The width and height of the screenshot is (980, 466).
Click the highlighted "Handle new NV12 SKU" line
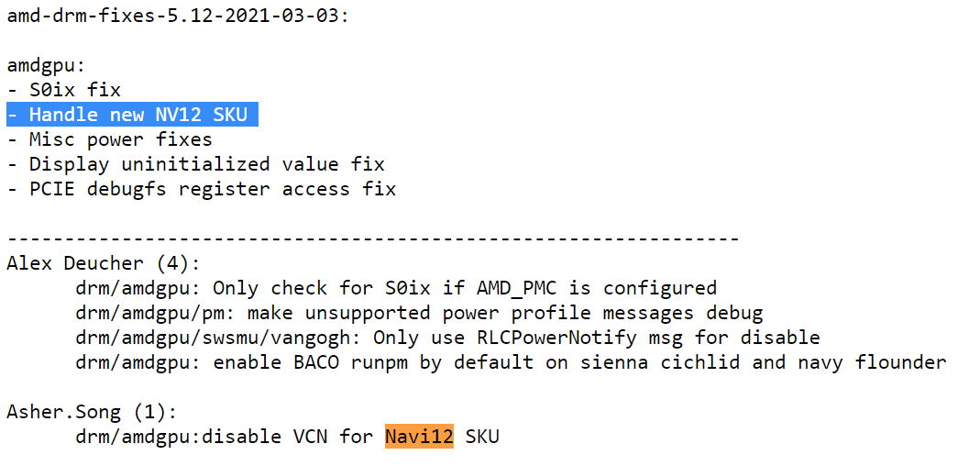[133, 115]
